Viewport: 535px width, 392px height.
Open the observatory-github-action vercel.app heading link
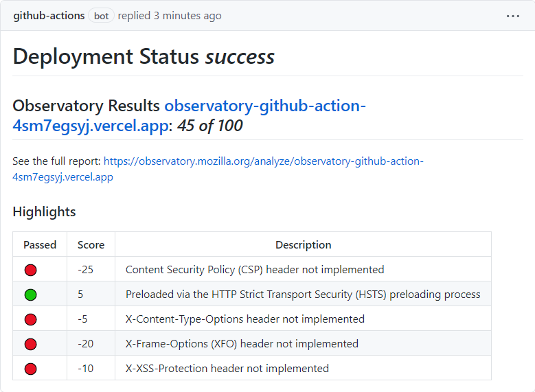pyautogui.click(x=264, y=106)
